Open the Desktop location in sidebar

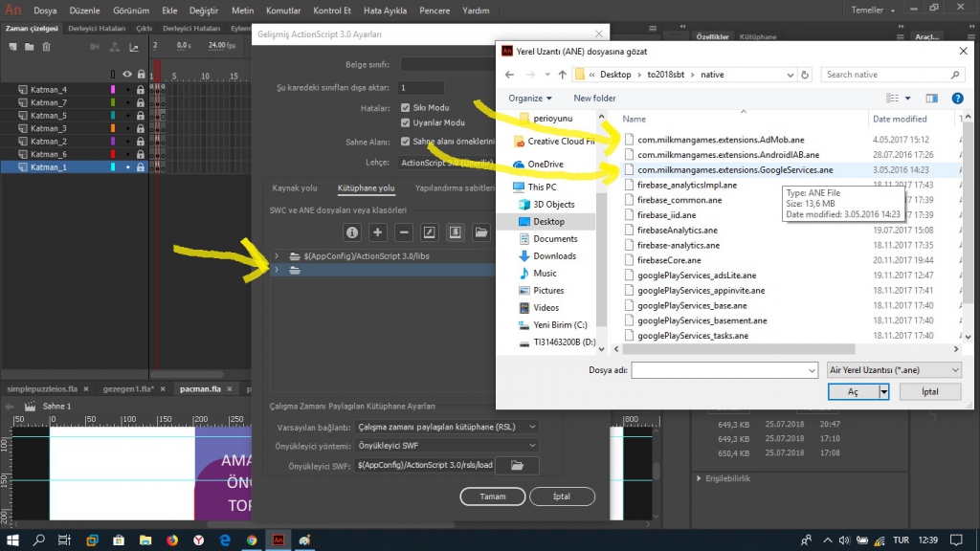(548, 222)
